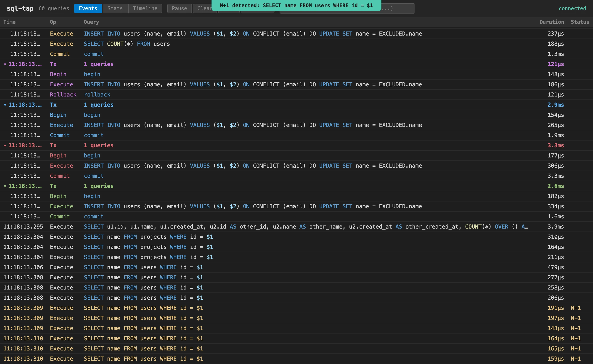
Task: Select the N+1 flagged query taking 143µs
Action: pos(296,328)
